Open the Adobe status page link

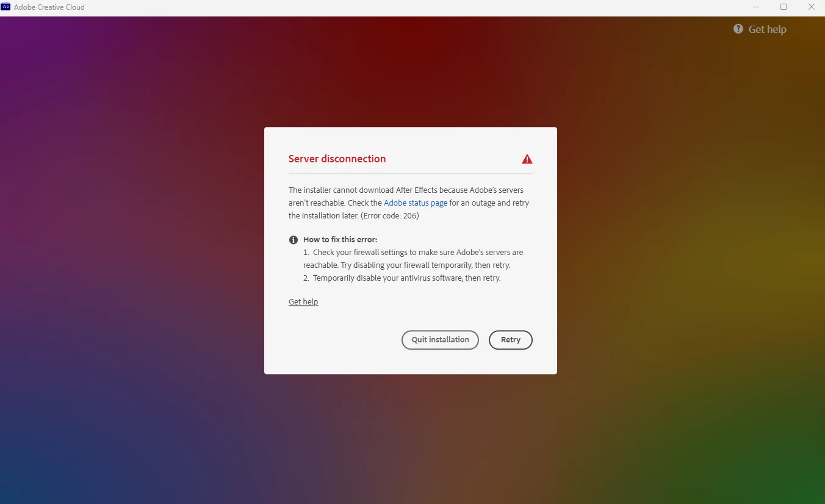click(416, 203)
